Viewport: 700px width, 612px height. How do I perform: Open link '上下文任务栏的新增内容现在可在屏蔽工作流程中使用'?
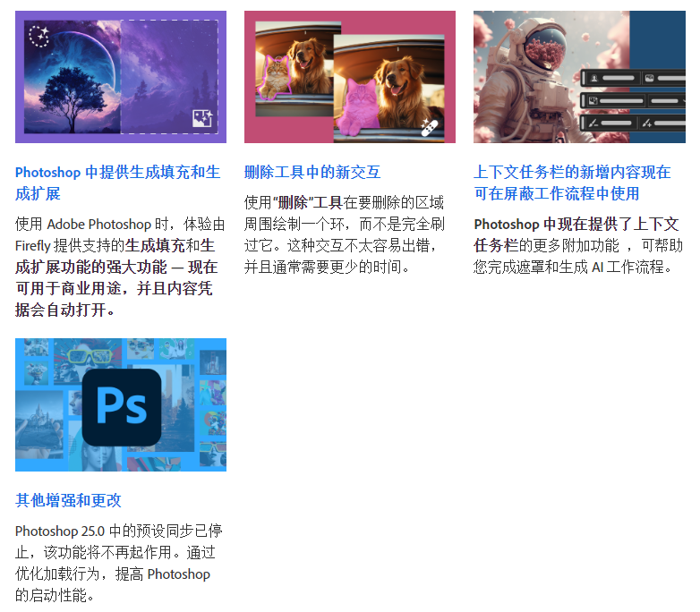572,183
